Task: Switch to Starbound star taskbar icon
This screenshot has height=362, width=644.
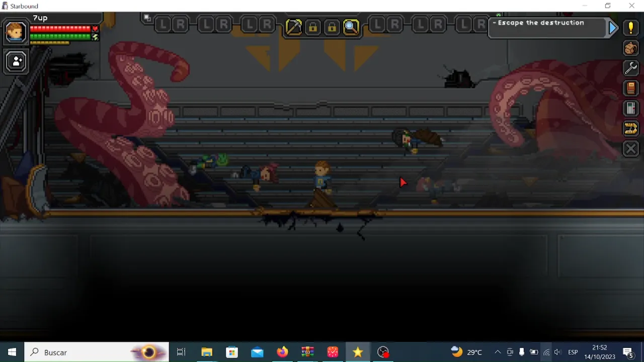Action: coord(358,352)
